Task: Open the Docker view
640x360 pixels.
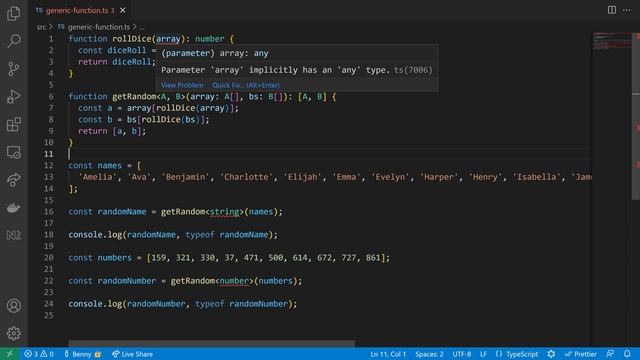Action: [13, 208]
